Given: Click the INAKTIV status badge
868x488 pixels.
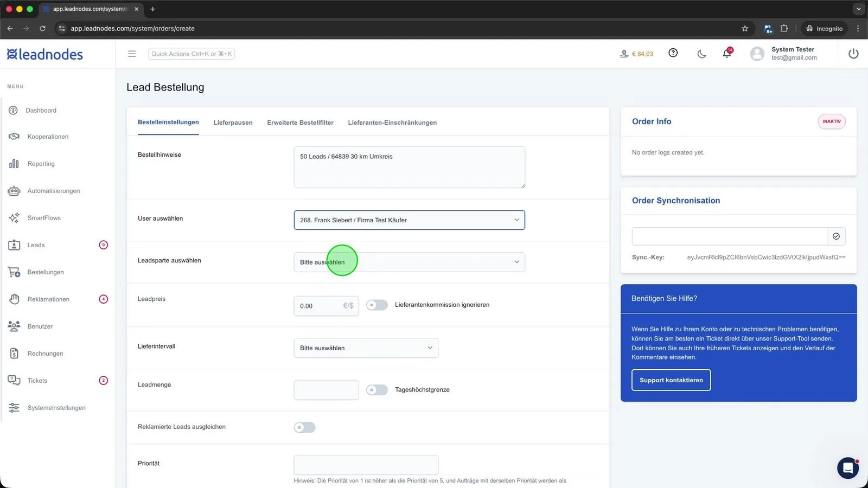Looking at the screenshot, I should 832,121.
